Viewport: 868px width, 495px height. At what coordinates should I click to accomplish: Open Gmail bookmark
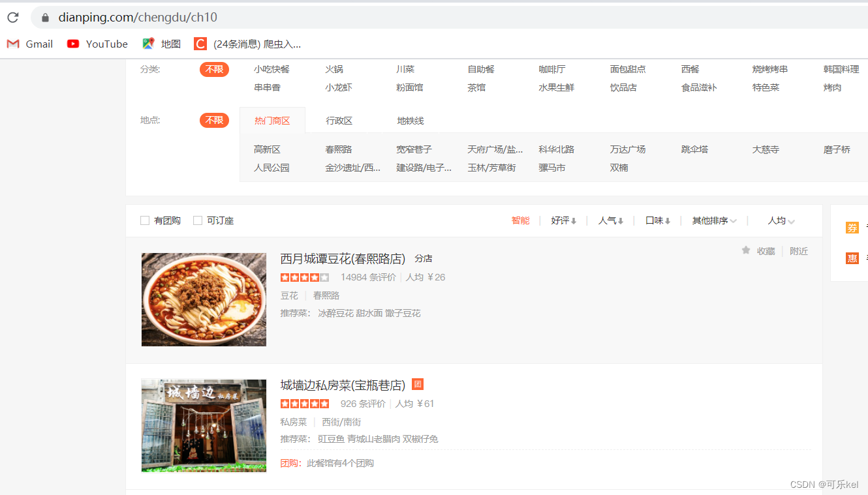[30, 44]
